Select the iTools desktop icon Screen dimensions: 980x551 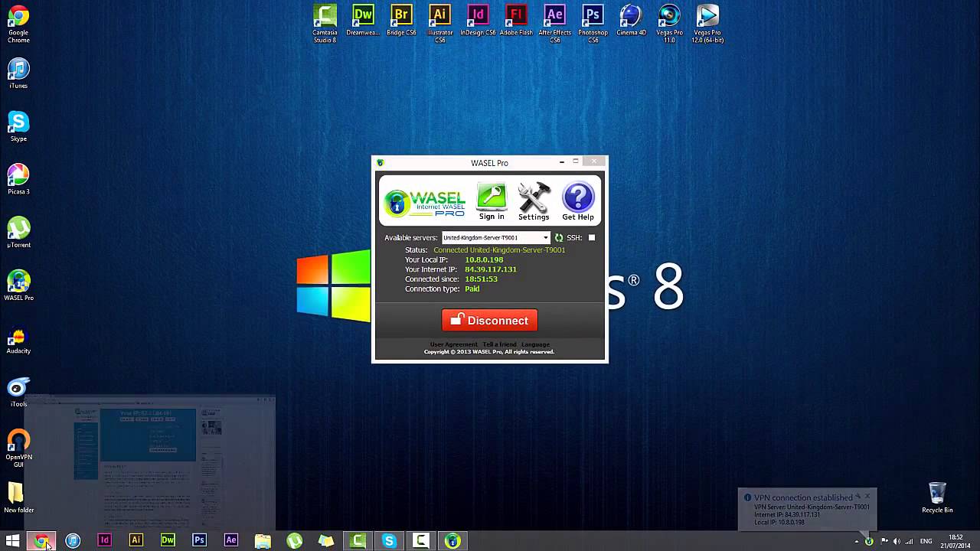[18, 392]
